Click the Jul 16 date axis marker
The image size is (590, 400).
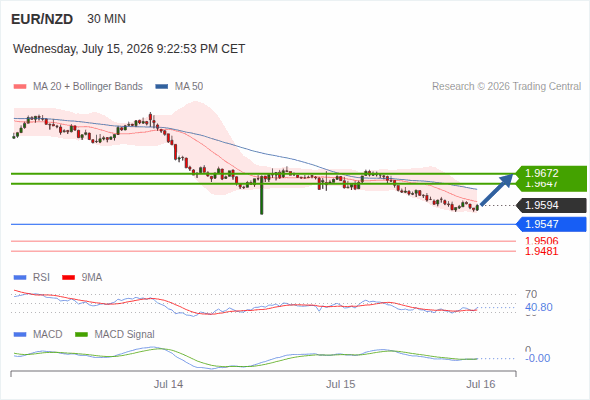[481, 384]
